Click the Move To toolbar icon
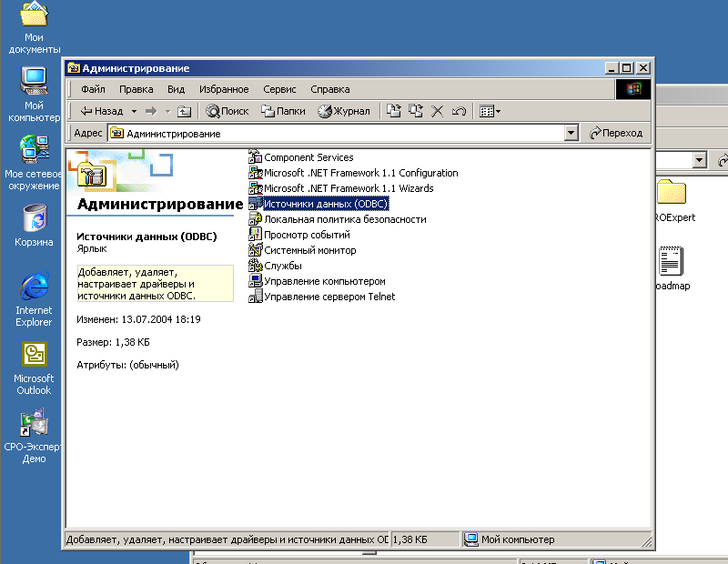 click(393, 111)
